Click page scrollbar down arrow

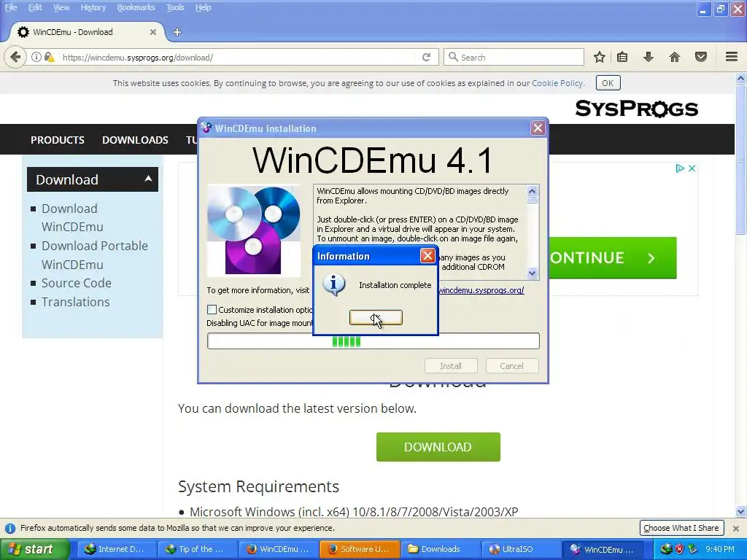[x=741, y=512]
